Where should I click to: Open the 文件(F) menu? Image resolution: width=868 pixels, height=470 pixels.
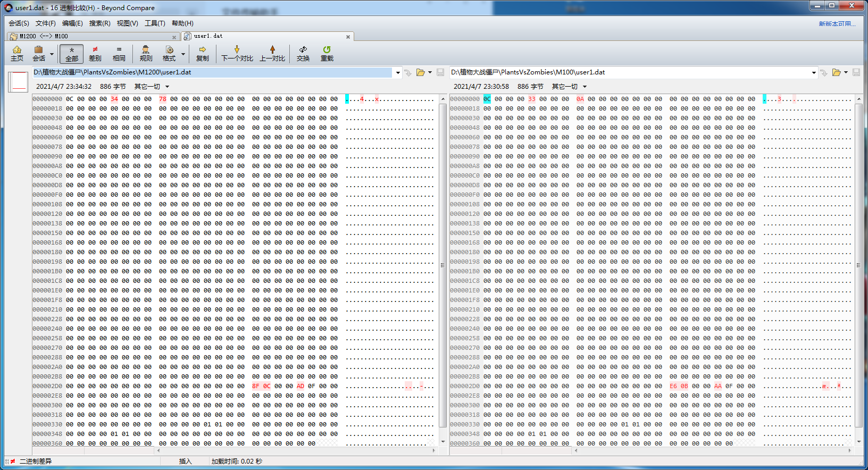(x=46, y=23)
